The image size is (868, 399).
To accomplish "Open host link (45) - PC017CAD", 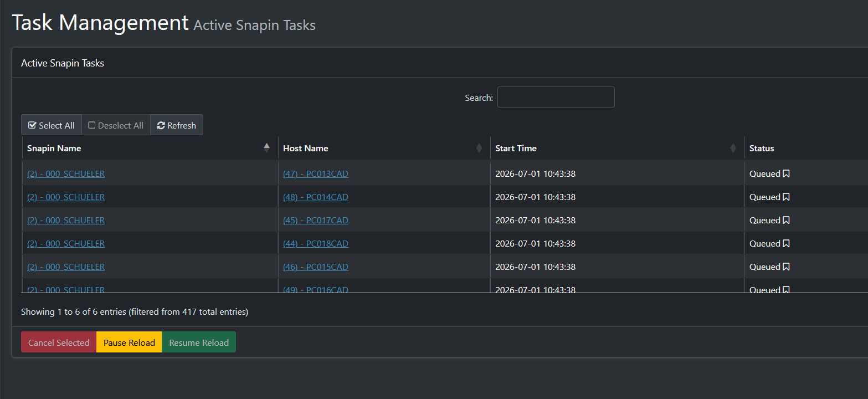I will [x=316, y=221].
